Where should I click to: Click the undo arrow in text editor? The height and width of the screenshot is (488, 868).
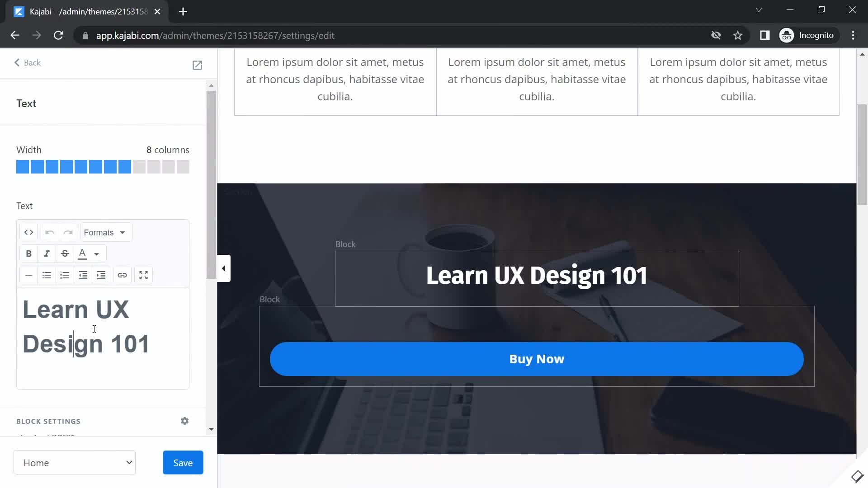pyautogui.click(x=50, y=232)
